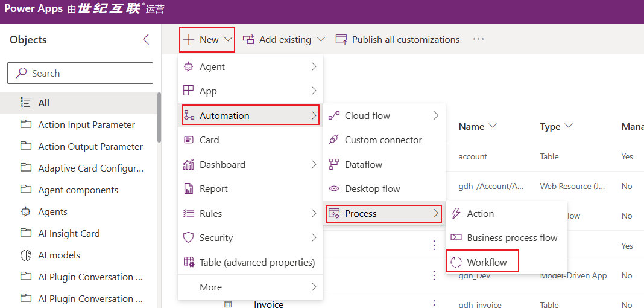
Task: Select Action Input Parameter in sidebar
Action: [x=78, y=124]
